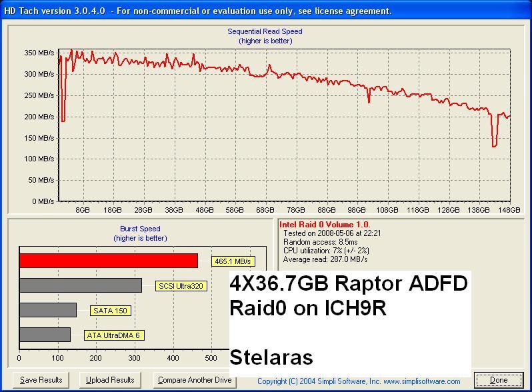
Task: Click the 500 burst axis tick label
Action: 211,358
